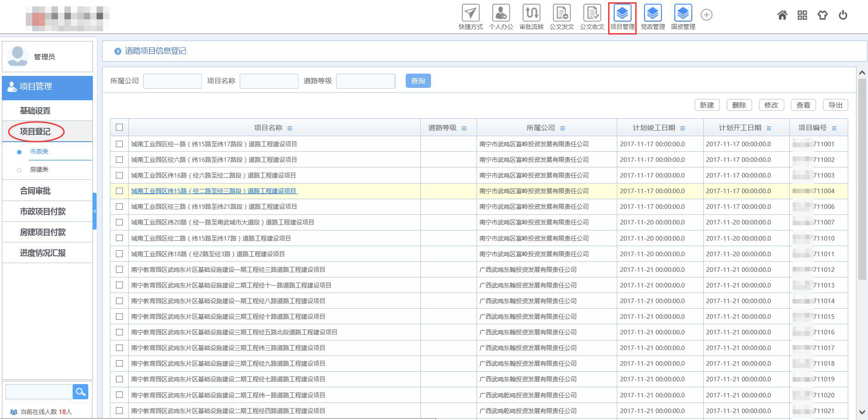This screenshot has width=868, height=420.
Task: Toggle the select-all checkbox in table header
Action: pyautogui.click(x=120, y=127)
